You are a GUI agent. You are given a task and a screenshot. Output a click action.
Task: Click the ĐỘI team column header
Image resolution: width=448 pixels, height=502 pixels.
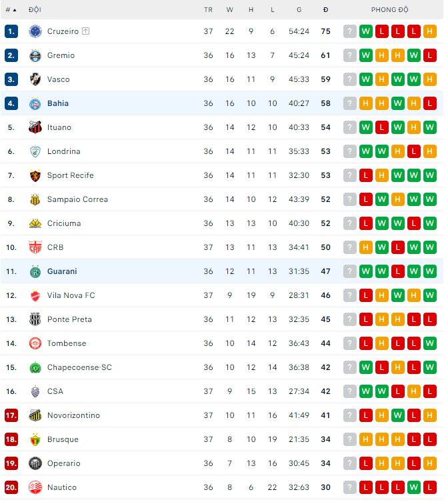[x=35, y=10]
